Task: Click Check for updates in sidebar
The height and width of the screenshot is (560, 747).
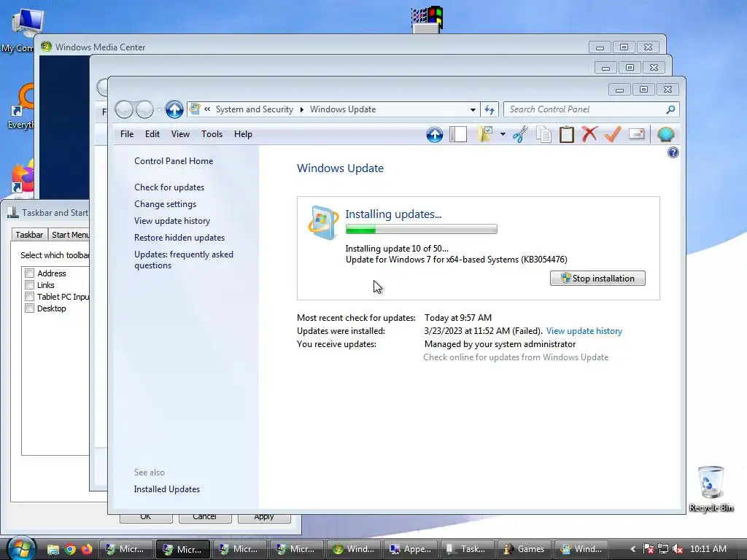Action: (x=169, y=187)
